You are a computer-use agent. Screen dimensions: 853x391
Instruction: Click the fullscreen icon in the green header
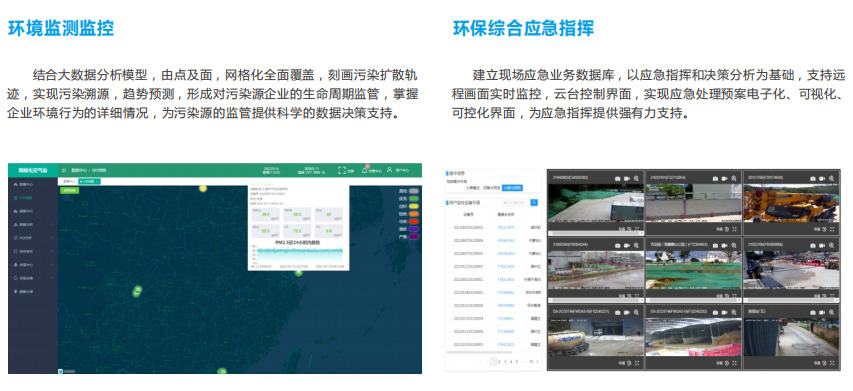tap(342, 170)
